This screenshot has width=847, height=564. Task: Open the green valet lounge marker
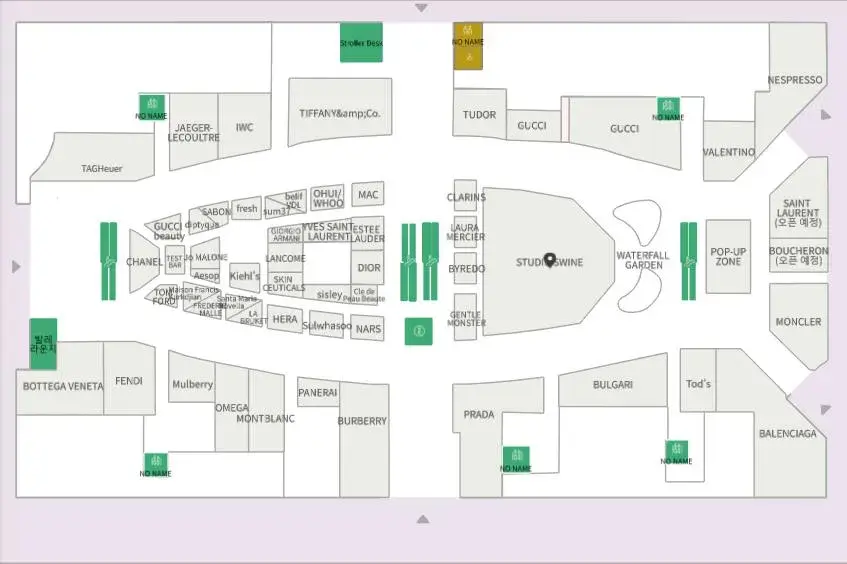pos(43,343)
